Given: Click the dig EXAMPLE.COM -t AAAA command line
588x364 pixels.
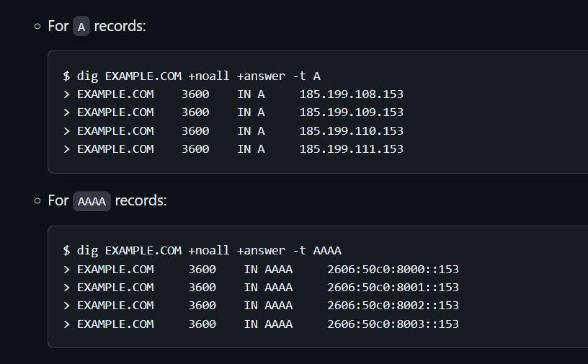Looking at the screenshot, I should click(x=202, y=251).
